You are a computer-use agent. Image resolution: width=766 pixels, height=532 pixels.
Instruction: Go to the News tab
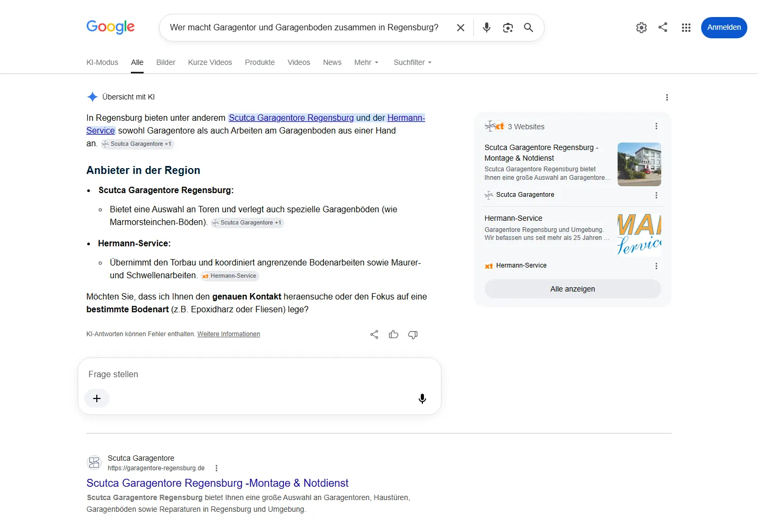pos(332,62)
